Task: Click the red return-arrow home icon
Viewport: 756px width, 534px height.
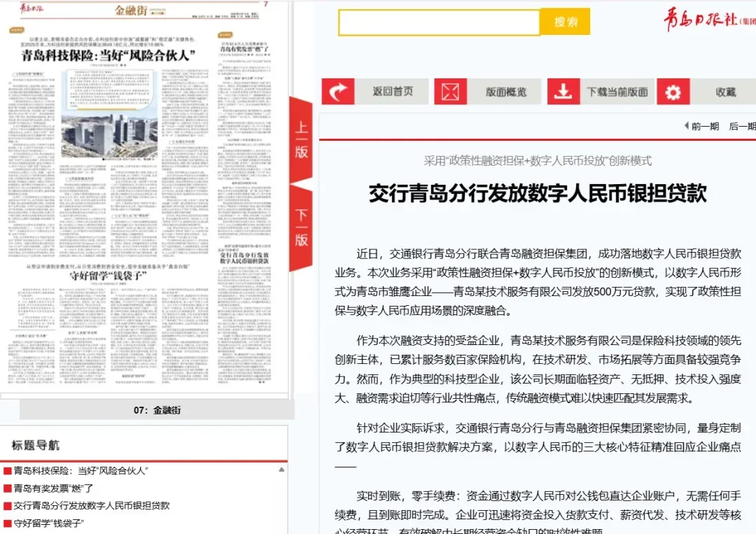Action: (338, 92)
